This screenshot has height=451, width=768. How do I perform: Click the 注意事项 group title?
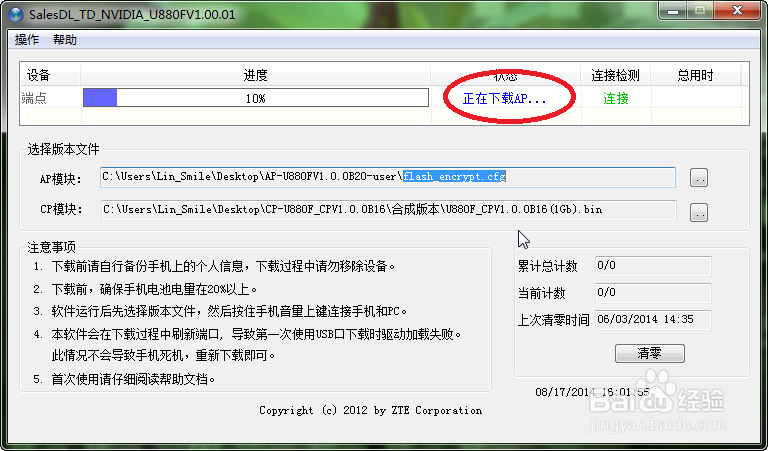coord(51,247)
